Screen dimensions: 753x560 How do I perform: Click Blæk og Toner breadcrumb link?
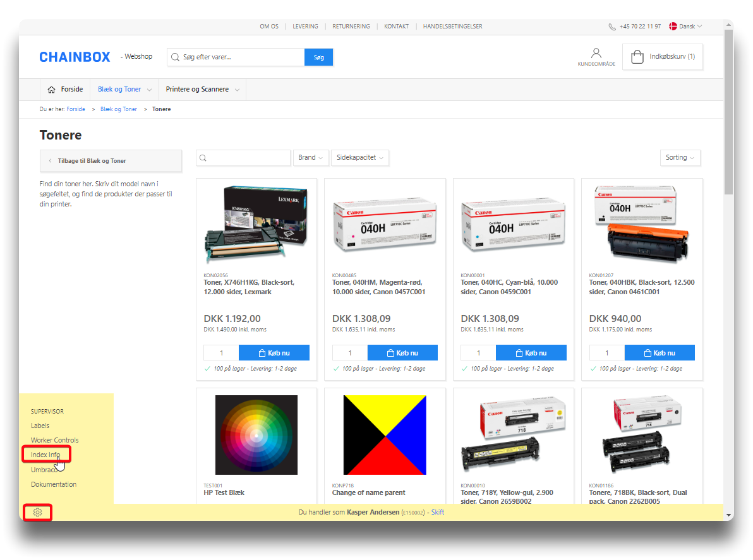click(x=119, y=109)
